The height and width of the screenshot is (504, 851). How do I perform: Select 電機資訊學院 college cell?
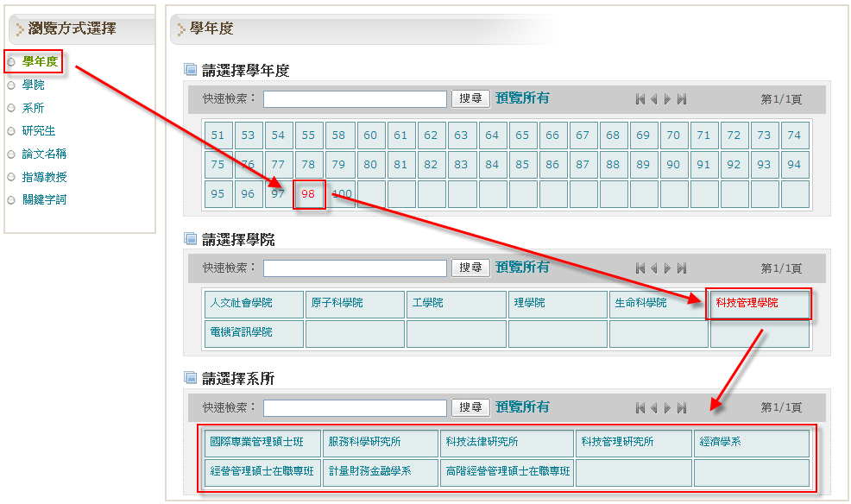click(241, 332)
